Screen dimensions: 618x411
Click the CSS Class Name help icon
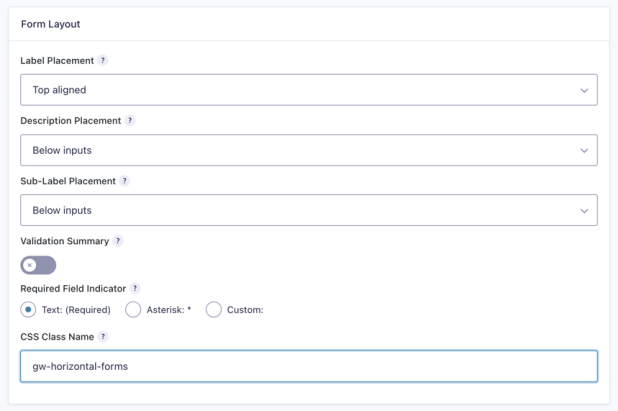103,337
